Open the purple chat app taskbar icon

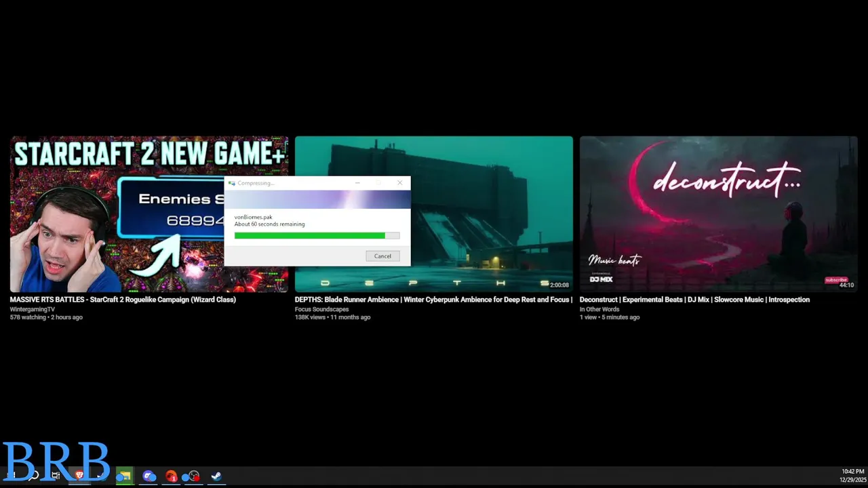(x=149, y=476)
